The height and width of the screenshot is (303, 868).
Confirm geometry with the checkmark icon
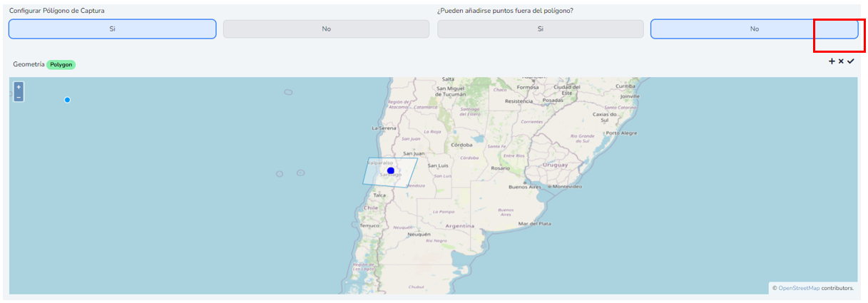click(851, 61)
